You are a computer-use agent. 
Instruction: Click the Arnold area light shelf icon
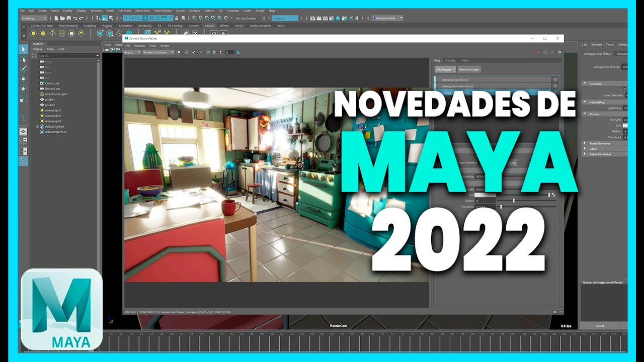tap(34, 34)
